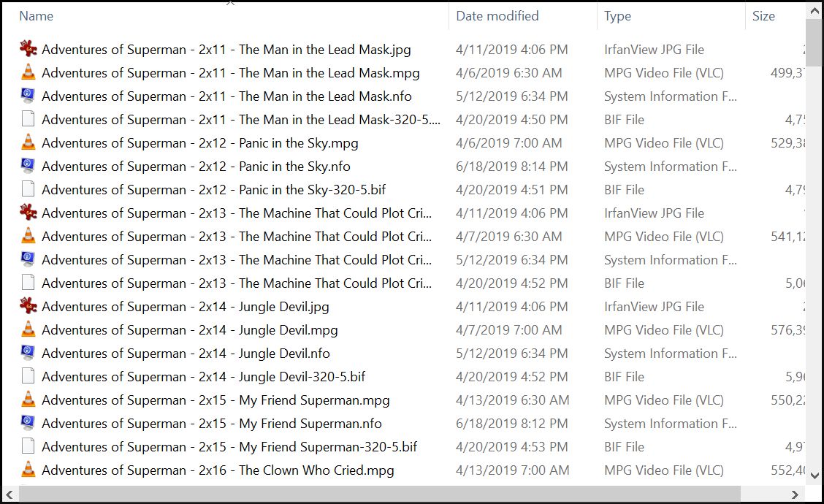The image size is (824, 504).
Task: Click the horizontal scrollbar left arrow
Action: 9,495
